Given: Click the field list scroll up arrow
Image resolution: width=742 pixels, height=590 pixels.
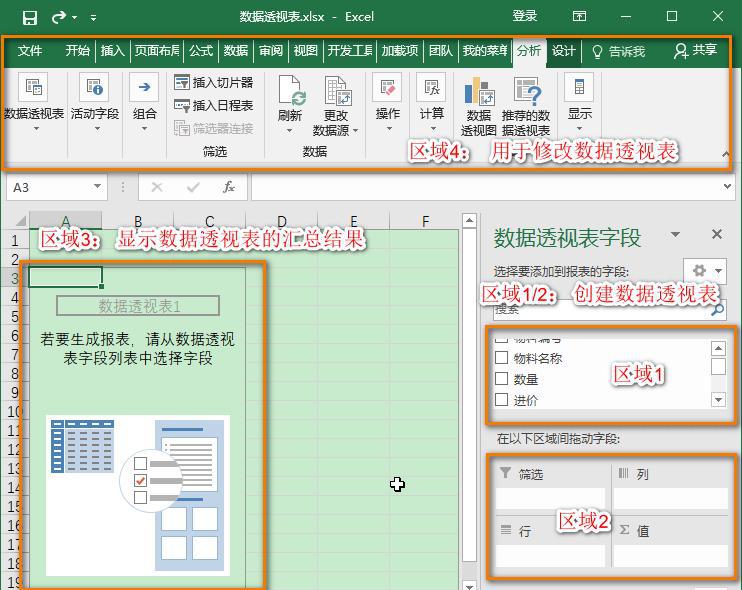Looking at the screenshot, I should 718,349.
